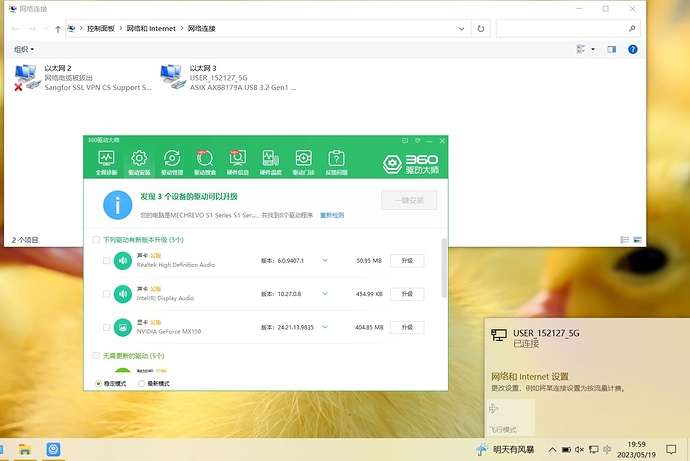Go up one folder level in 网络连接 window

pyautogui.click(x=58, y=29)
